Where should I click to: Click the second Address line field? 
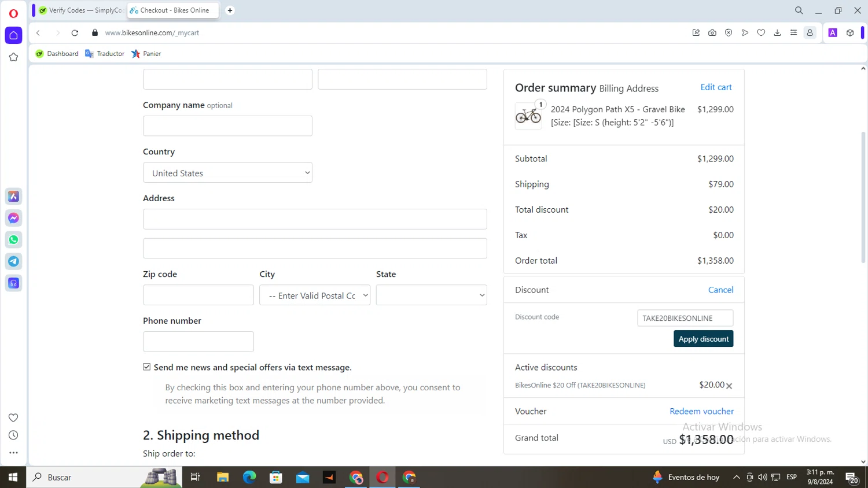pos(315,249)
